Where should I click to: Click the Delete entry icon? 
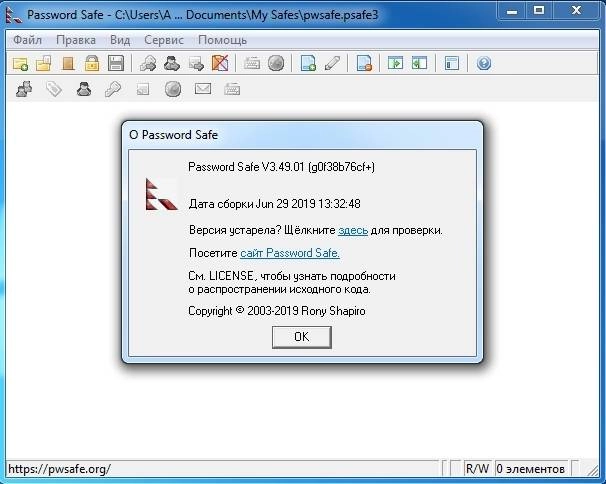[364, 63]
